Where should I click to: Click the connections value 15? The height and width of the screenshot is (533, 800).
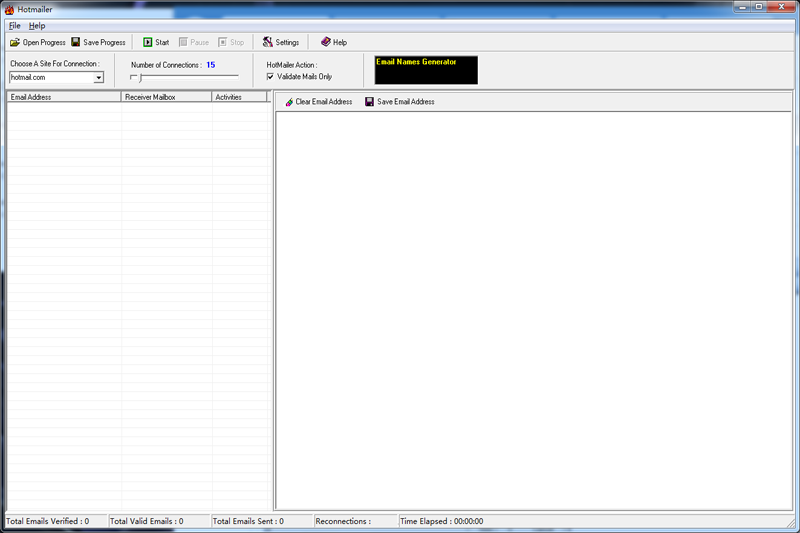[211, 65]
